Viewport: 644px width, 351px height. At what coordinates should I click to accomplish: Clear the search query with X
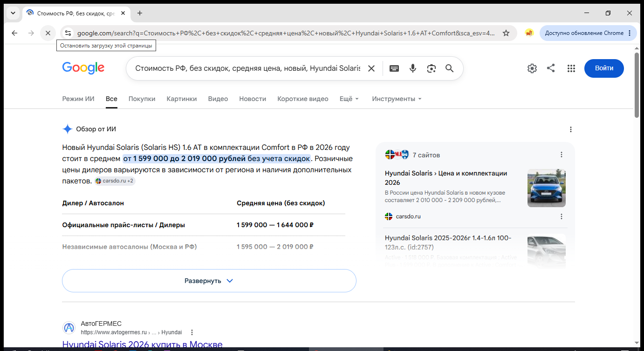pyautogui.click(x=371, y=68)
